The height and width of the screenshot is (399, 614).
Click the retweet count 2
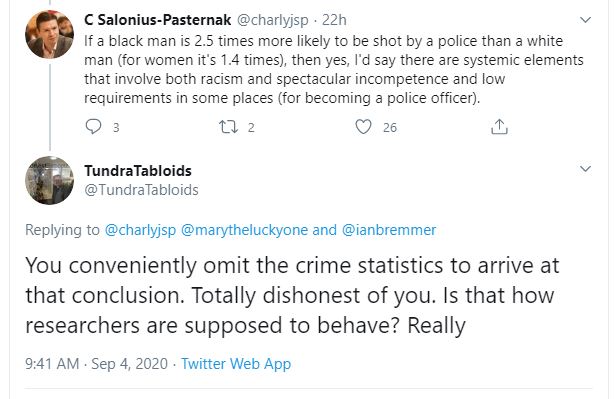251,128
